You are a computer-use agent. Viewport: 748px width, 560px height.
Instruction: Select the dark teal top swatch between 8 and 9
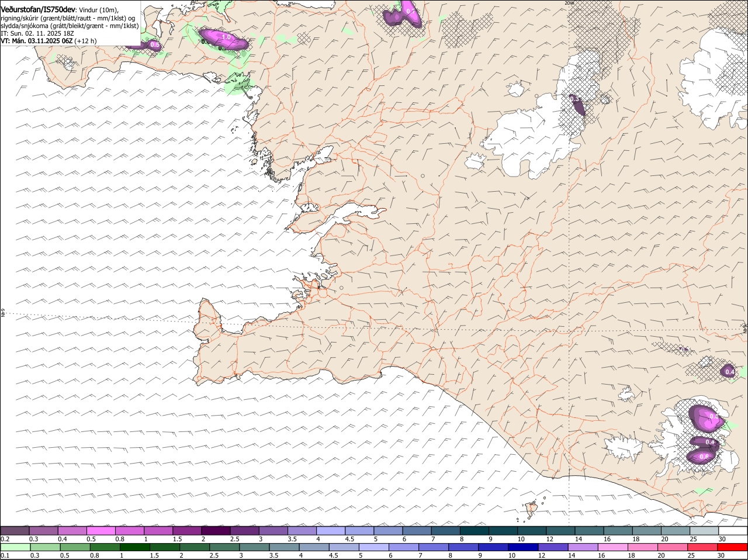(x=474, y=531)
